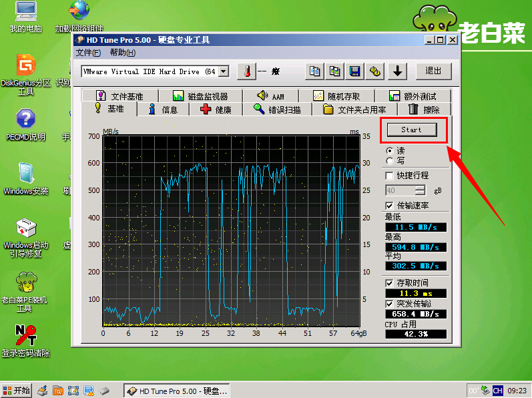Click the network tray icon
This screenshot has height=398, width=532.
pyautogui.click(x=485, y=391)
